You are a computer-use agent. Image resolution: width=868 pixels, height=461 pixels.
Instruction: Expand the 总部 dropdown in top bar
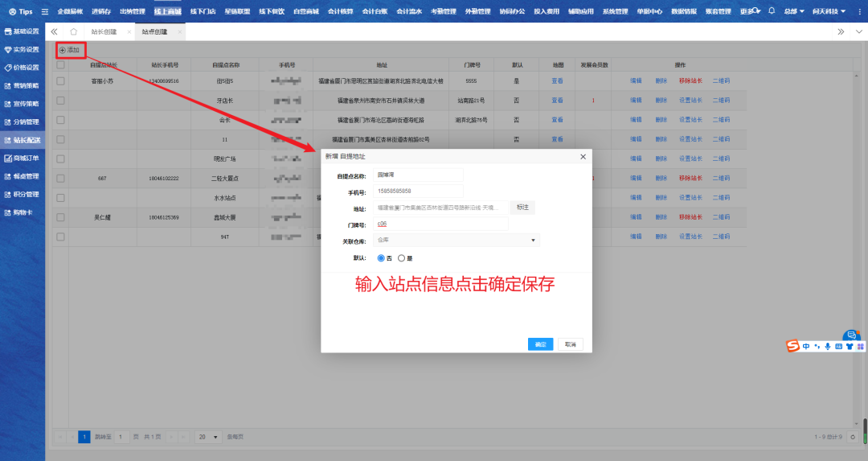pos(794,11)
